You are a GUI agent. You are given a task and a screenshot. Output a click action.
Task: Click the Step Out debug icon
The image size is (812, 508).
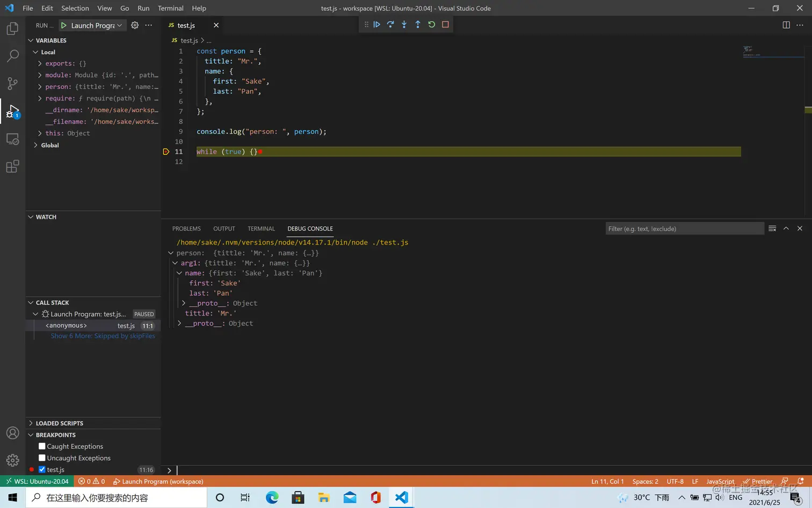click(x=418, y=25)
